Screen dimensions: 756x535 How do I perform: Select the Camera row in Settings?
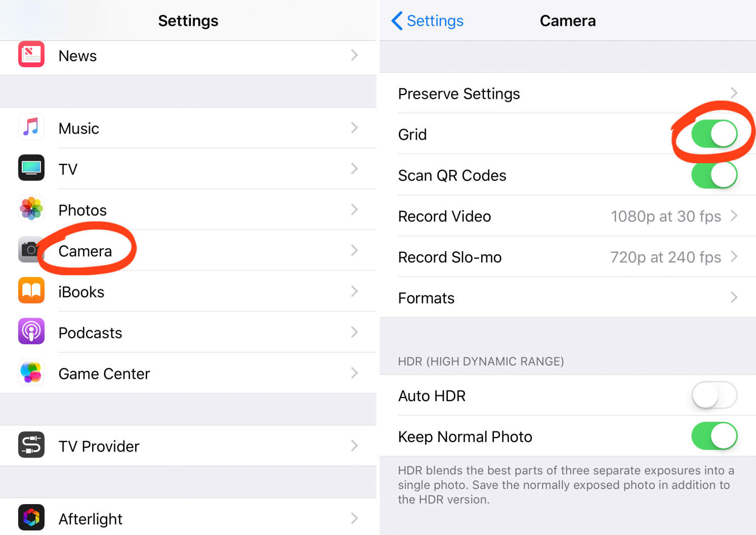coord(187,250)
